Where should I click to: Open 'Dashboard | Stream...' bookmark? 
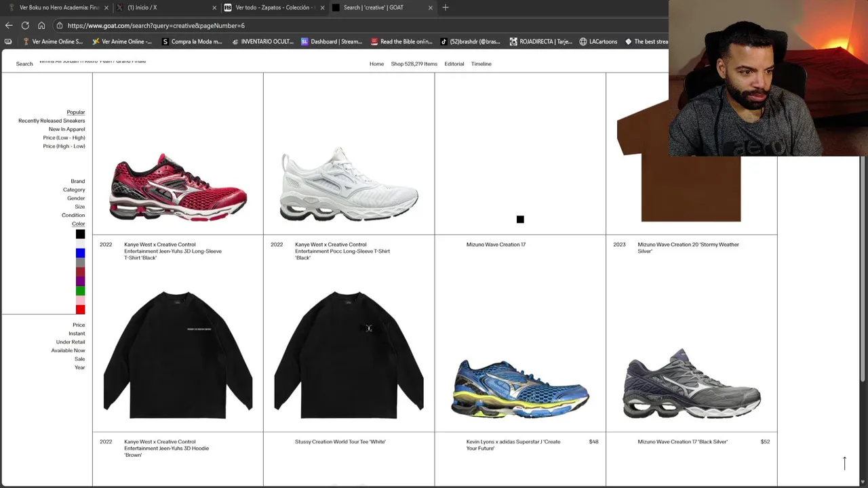[x=332, y=41]
